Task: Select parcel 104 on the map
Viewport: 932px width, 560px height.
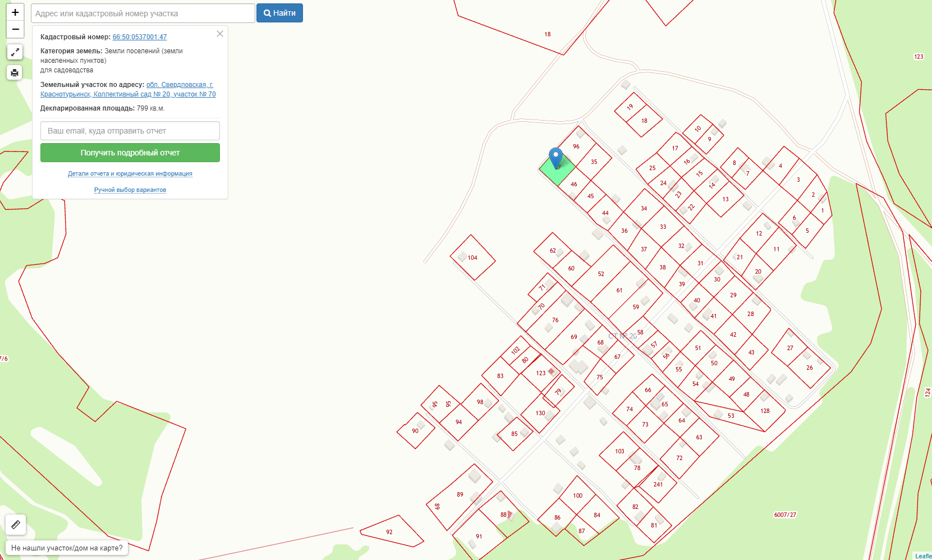Action: 472,258
